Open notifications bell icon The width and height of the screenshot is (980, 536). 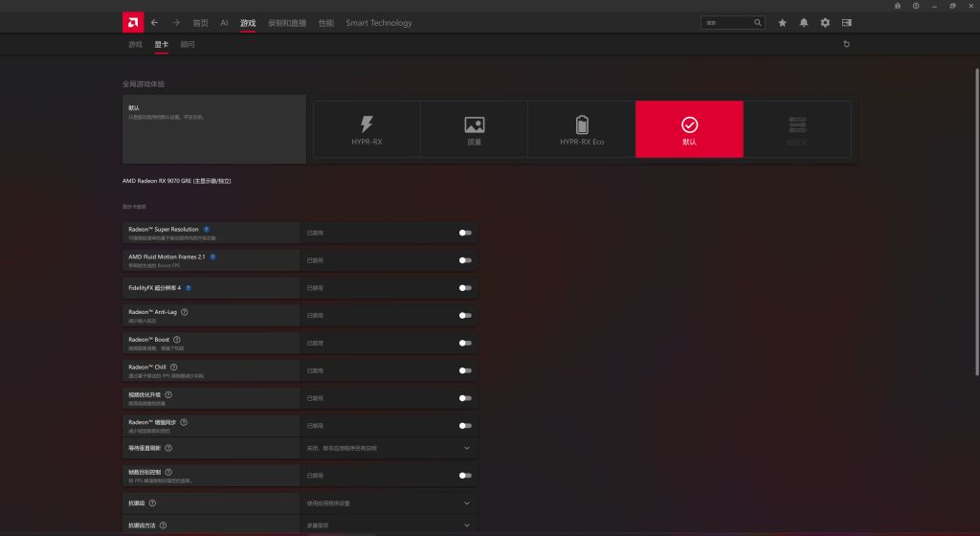804,22
